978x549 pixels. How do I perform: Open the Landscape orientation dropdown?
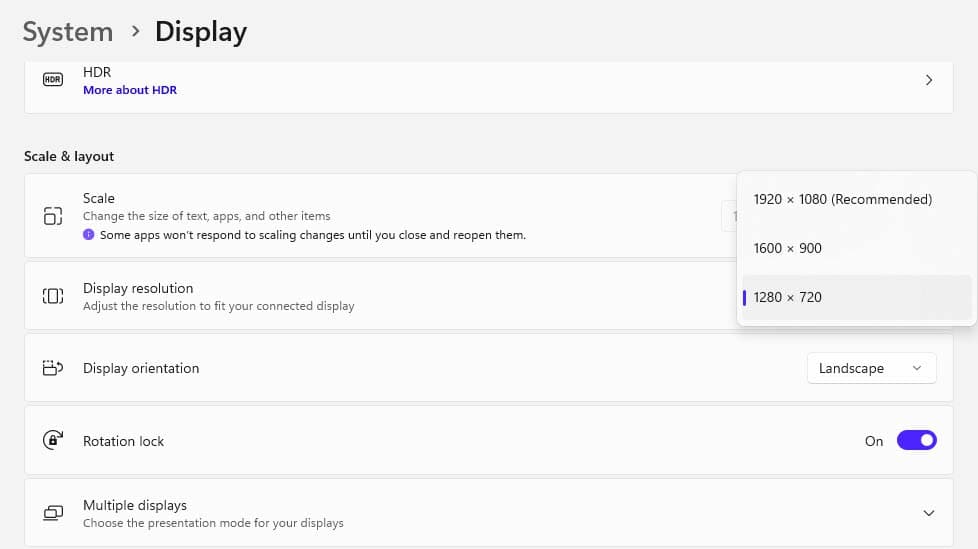click(871, 368)
